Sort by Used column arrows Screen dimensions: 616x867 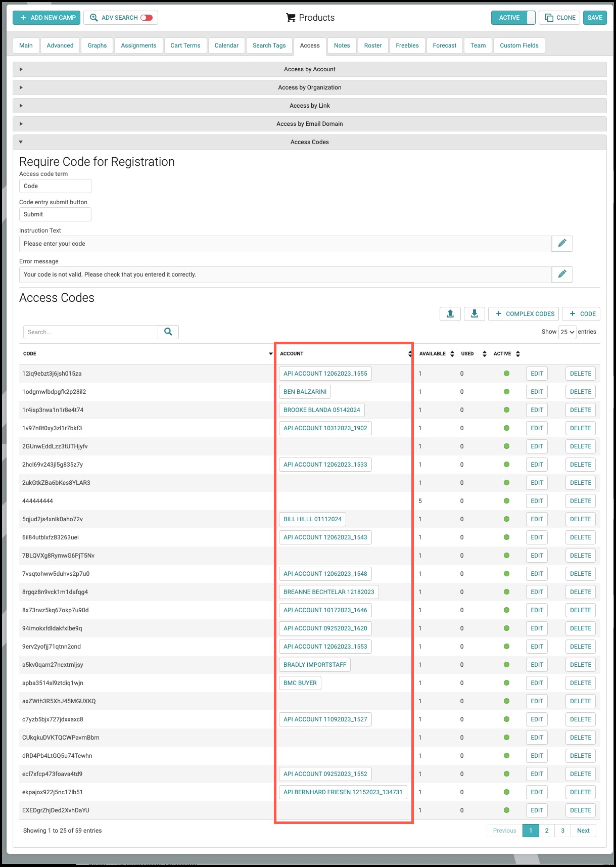point(485,354)
